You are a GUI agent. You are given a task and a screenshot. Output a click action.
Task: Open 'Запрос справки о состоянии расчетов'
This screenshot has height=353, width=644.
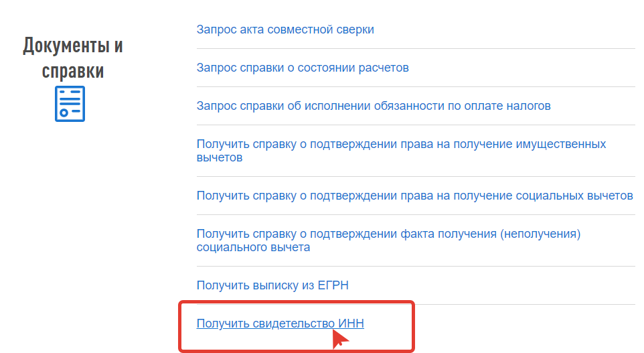303,68
